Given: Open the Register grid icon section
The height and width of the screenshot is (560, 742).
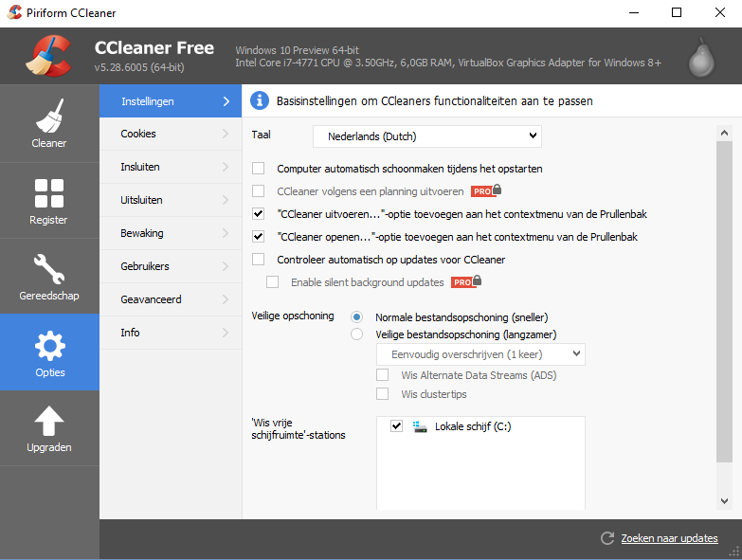Looking at the screenshot, I should click(x=49, y=193).
